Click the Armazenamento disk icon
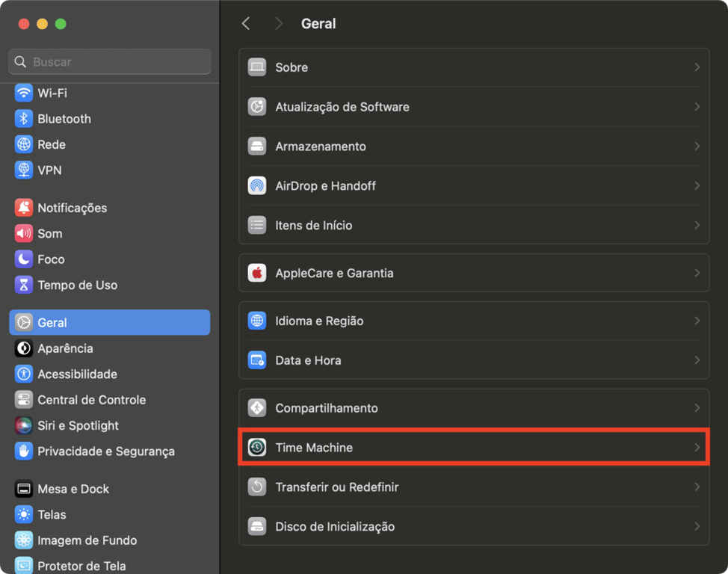The height and width of the screenshot is (574, 728). 257,146
